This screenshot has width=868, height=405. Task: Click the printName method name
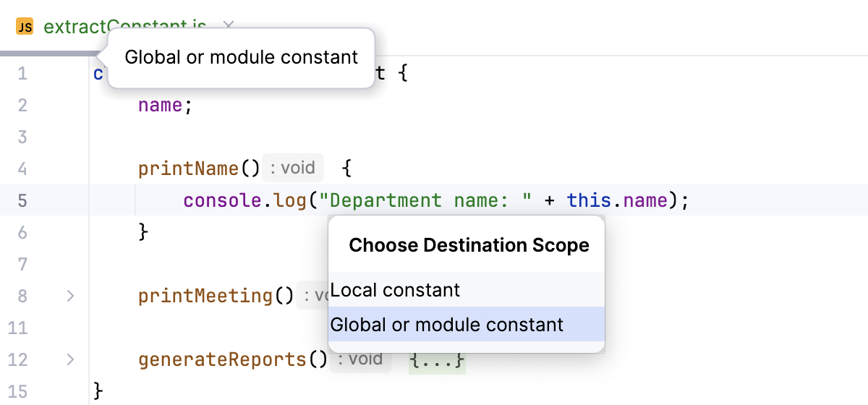coord(188,169)
